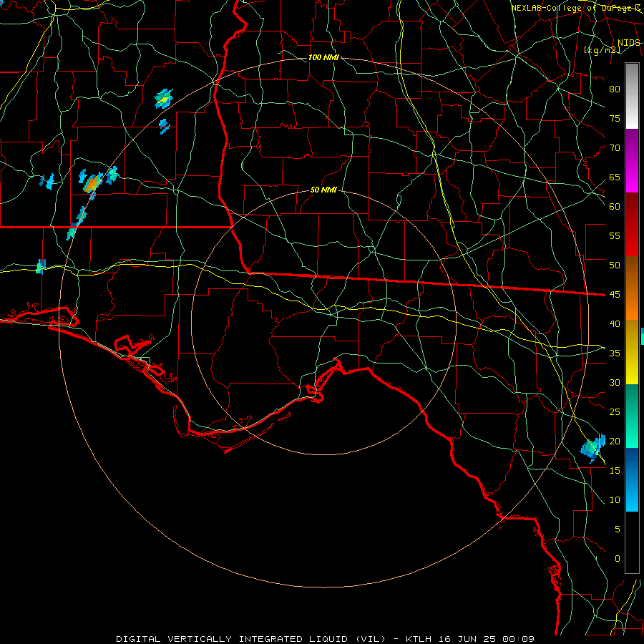The width and height of the screenshot is (644, 644).
Task: Click the "60" value on the color scale
Action: (x=615, y=207)
